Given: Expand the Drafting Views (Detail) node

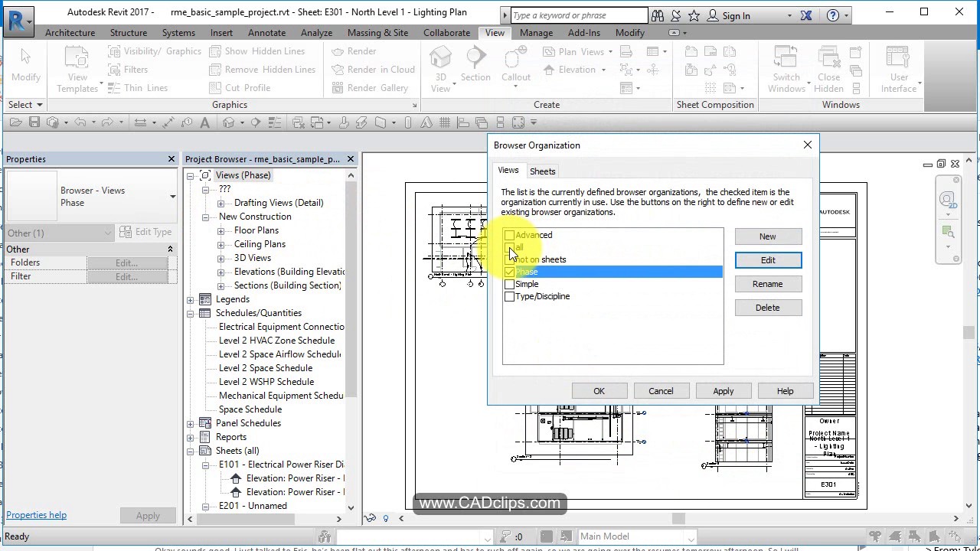Looking at the screenshot, I should click(x=221, y=203).
